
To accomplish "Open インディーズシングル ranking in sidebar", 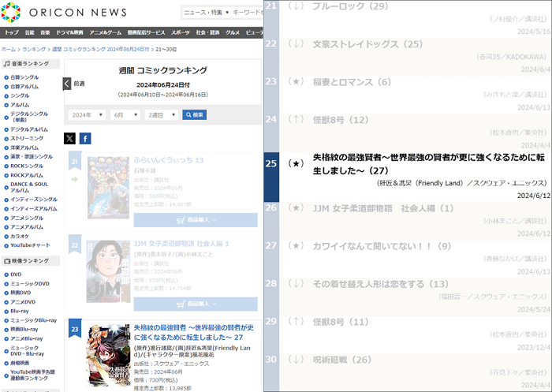I will tap(33, 200).
